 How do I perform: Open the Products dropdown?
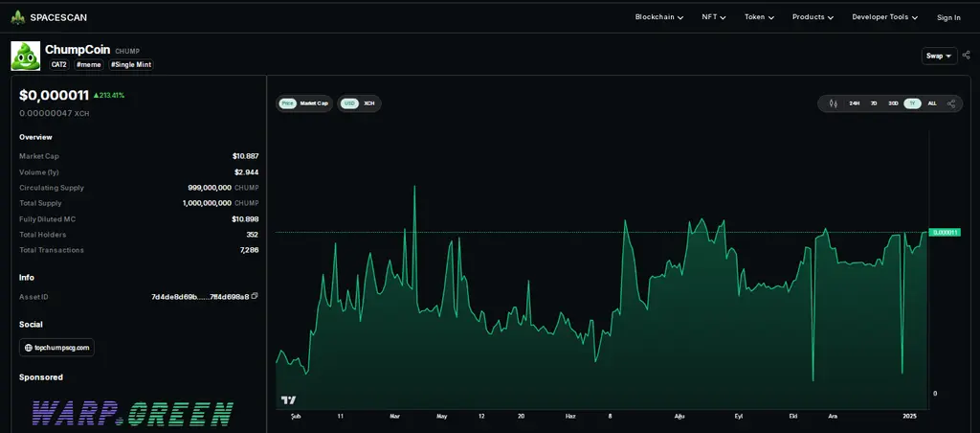813,17
